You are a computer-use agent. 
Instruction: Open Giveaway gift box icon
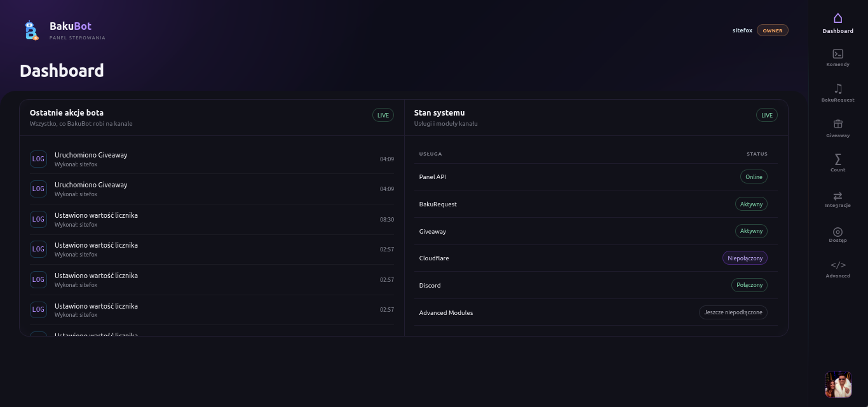coord(837,124)
